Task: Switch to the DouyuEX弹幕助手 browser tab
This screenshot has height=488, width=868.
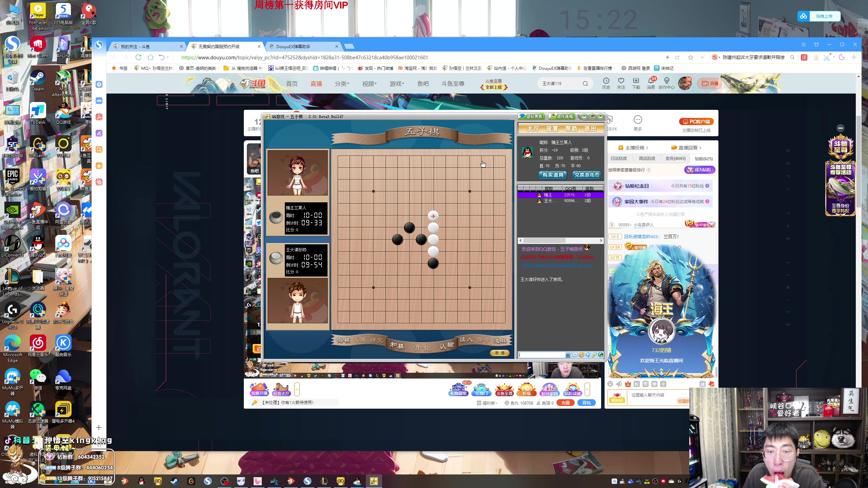Action: click(303, 46)
